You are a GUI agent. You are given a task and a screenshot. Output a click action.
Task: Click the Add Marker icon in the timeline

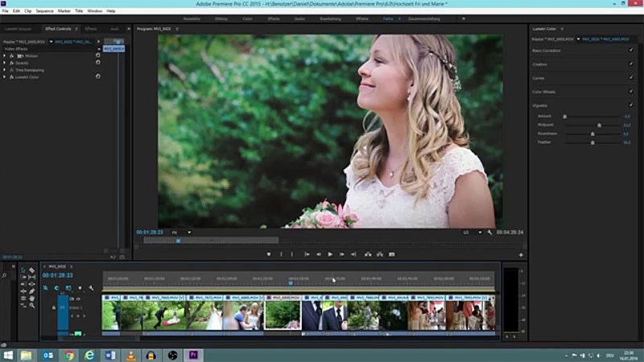80,288
